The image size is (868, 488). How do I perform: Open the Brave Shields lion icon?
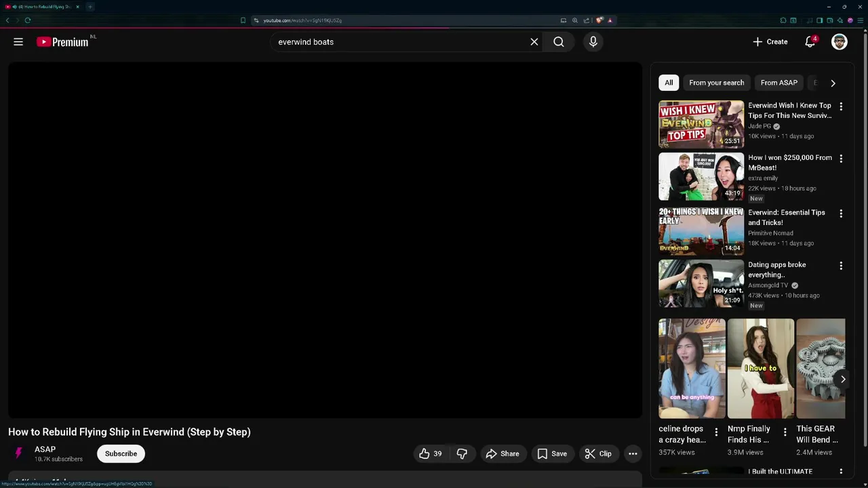click(x=599, y=20)
